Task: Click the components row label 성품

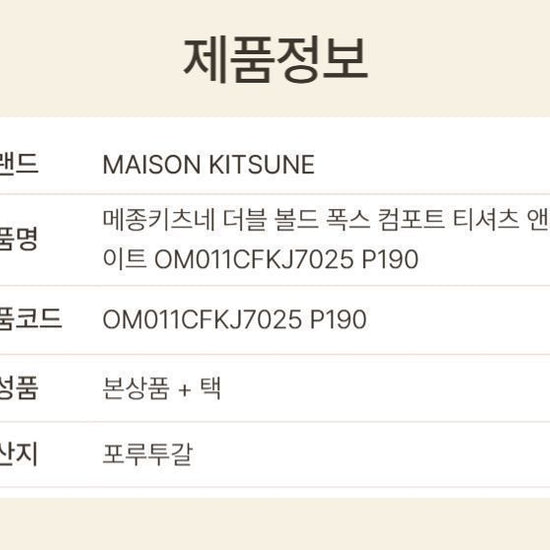Action: (x=19, y=388)
